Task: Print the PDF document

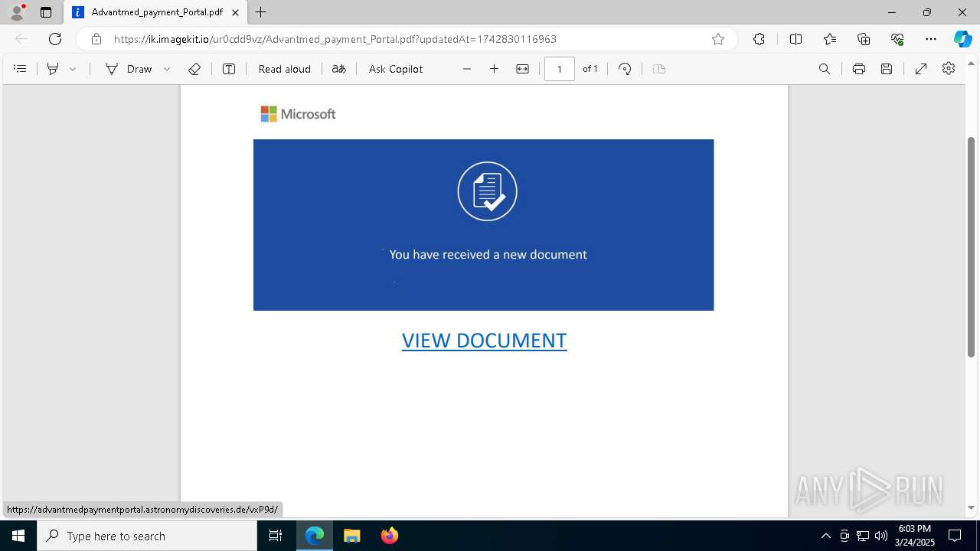Action: point(859,69)
